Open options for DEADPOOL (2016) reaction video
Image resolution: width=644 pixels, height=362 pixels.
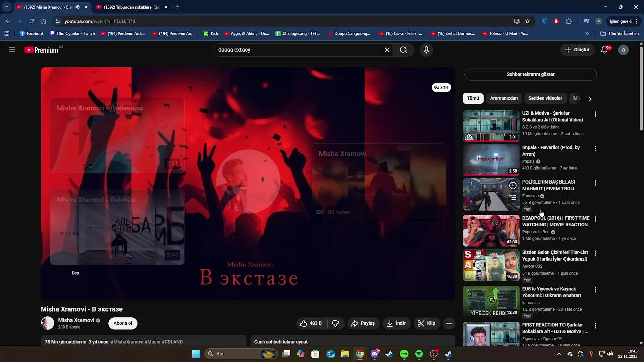point(595,219)
